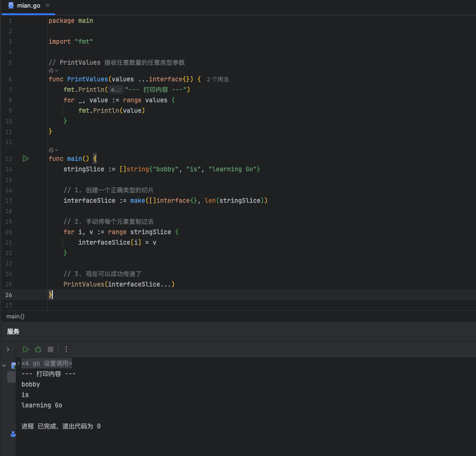Image resolution: width=476 pixels, height=456 pixels.
Task: Click the "进程 已完成, 退出代码为 0" message
Action: click(x=61, y=426)
